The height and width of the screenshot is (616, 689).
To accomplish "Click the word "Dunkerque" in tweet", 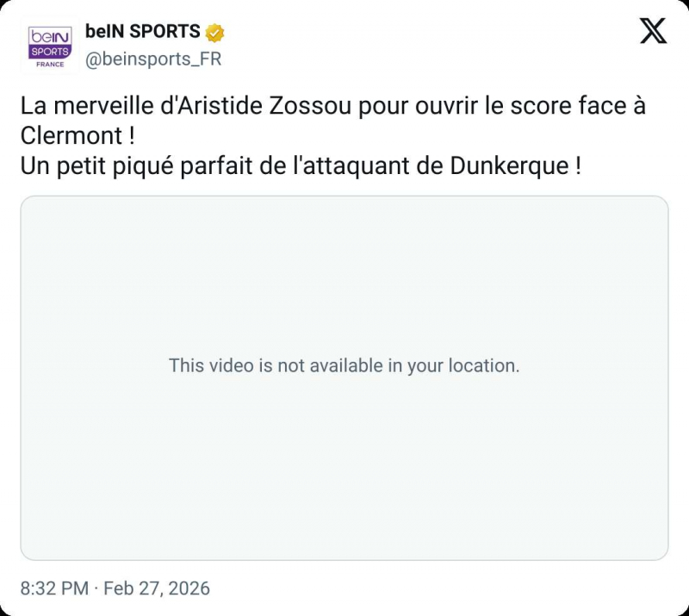I will pyautogui.click(x=506, y=166).
